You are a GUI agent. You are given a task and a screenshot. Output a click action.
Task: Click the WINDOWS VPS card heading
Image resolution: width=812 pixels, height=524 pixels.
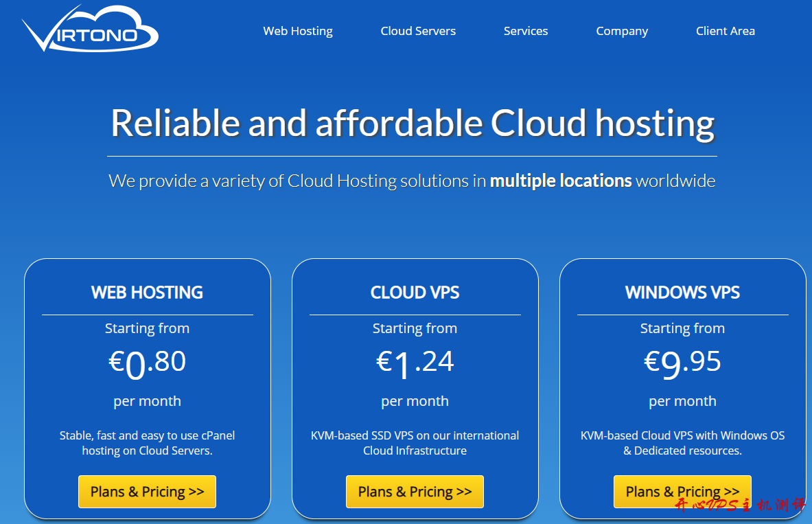point(682,293)
